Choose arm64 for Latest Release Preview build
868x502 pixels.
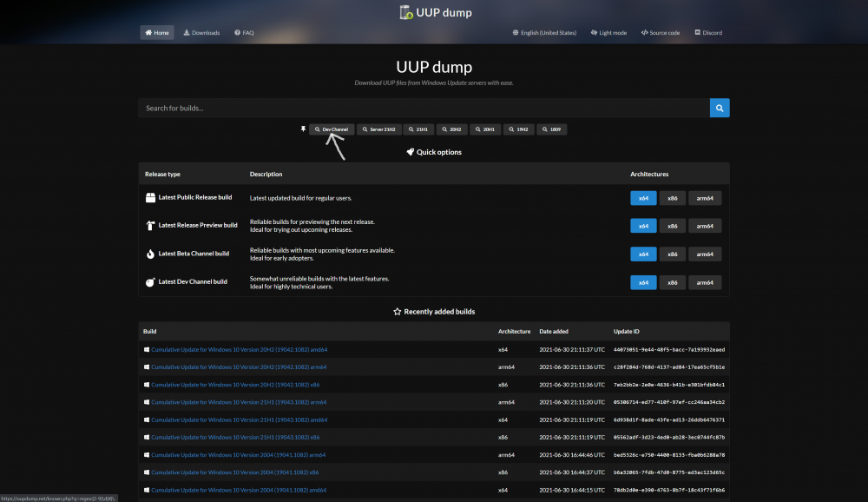705,226
